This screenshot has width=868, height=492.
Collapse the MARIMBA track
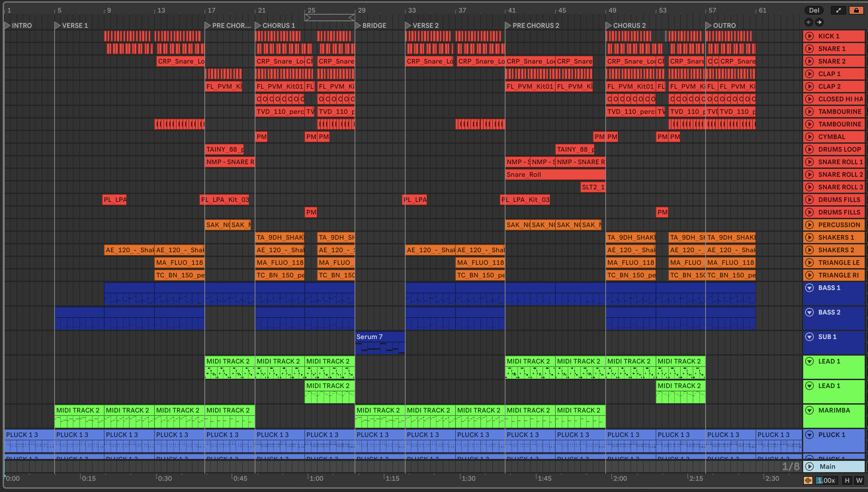[809, 410]
